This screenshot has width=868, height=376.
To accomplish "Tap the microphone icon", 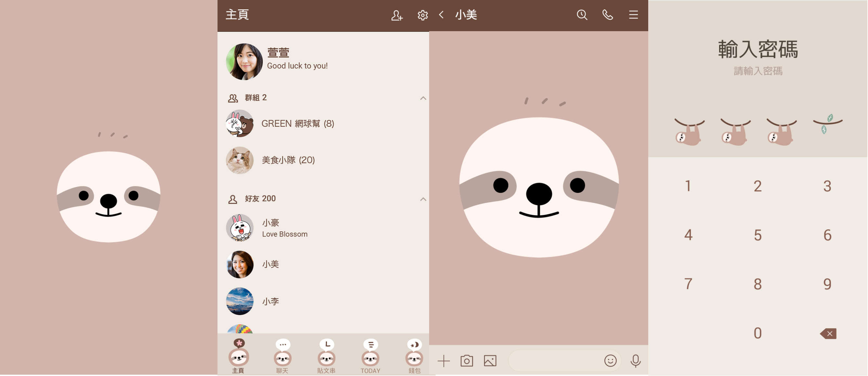I will click(x=636, y=361).
